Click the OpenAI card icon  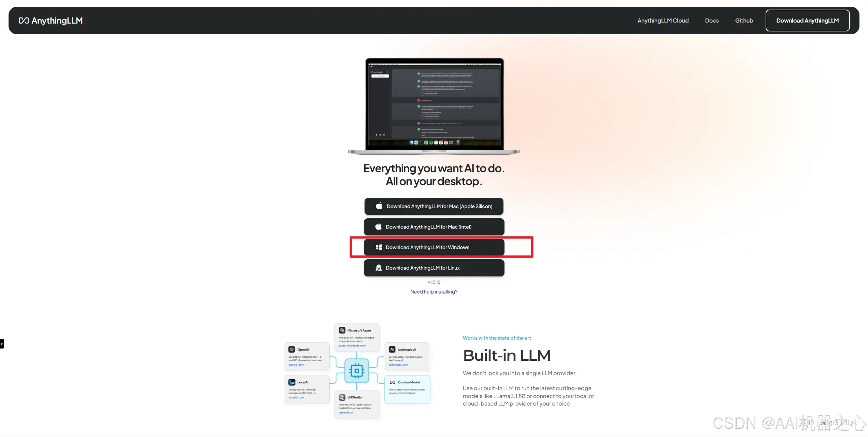[291, 350]
